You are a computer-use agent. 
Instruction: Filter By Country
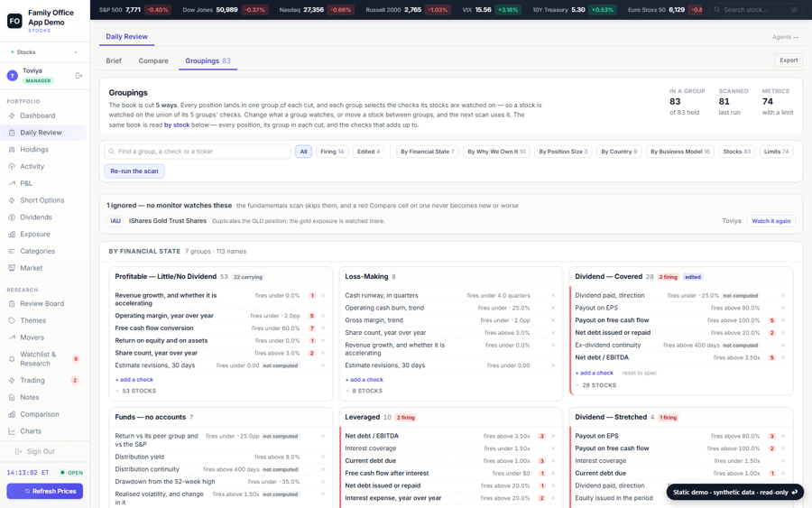[x=619, y=152]
